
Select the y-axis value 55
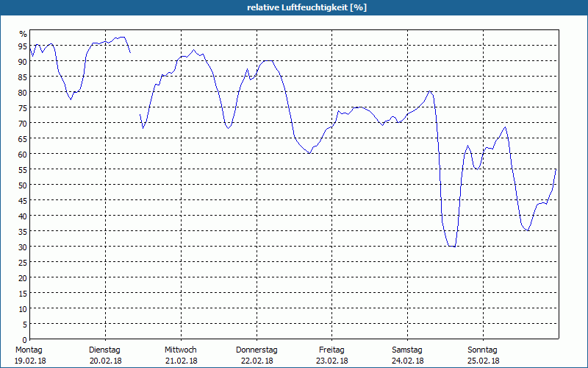23,170
